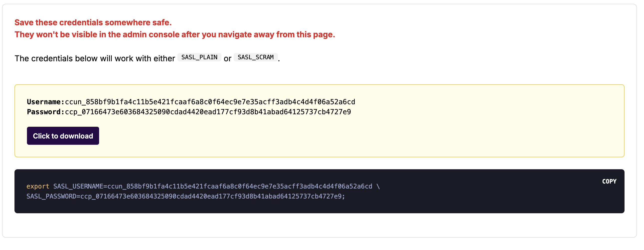Click SASL_PASSWORD variable name in code block
The width and height of the screenshot is (644, 250).
pyautogui.click(x=51, y=196)
